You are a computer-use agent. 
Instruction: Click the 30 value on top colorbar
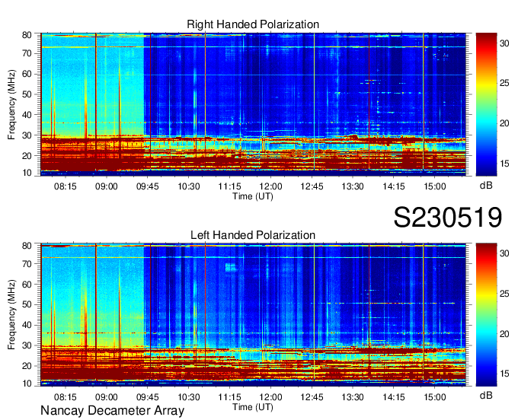click(x=504, y=43)
